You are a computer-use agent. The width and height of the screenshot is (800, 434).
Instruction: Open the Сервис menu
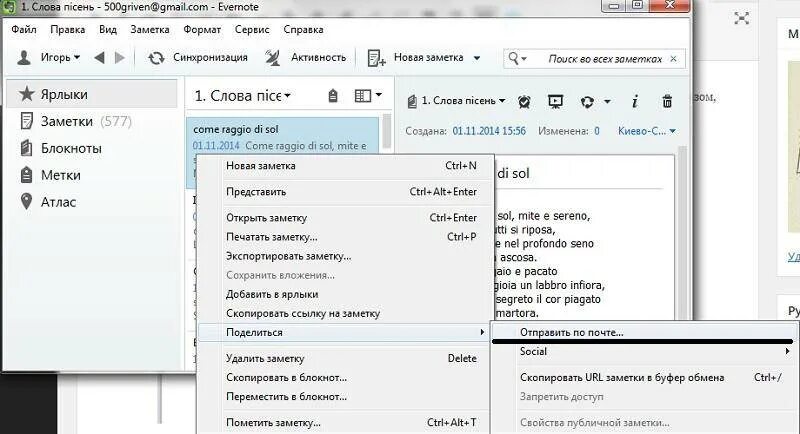click(x=252, y=30)
